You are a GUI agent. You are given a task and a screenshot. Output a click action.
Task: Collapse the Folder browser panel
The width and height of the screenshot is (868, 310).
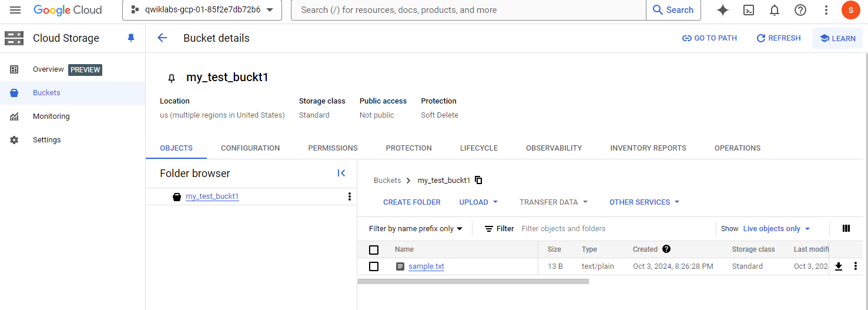[341, 173]
